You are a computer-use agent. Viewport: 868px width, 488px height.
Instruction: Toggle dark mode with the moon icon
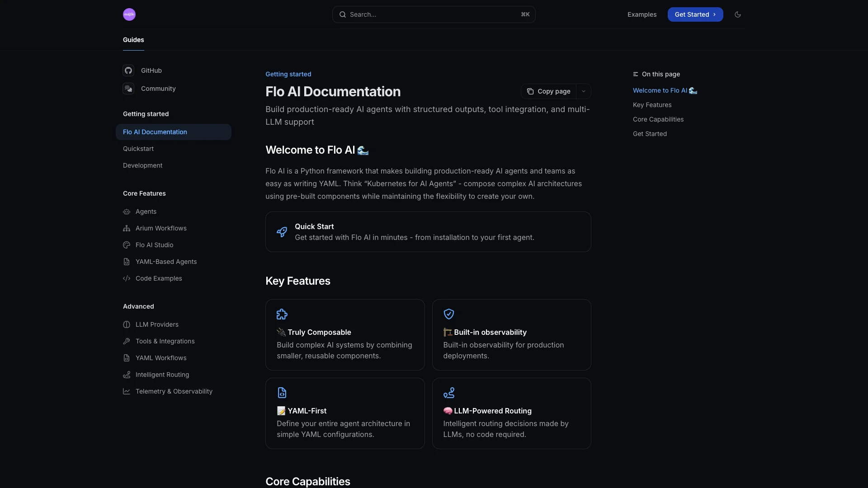[x=738, y=14]
